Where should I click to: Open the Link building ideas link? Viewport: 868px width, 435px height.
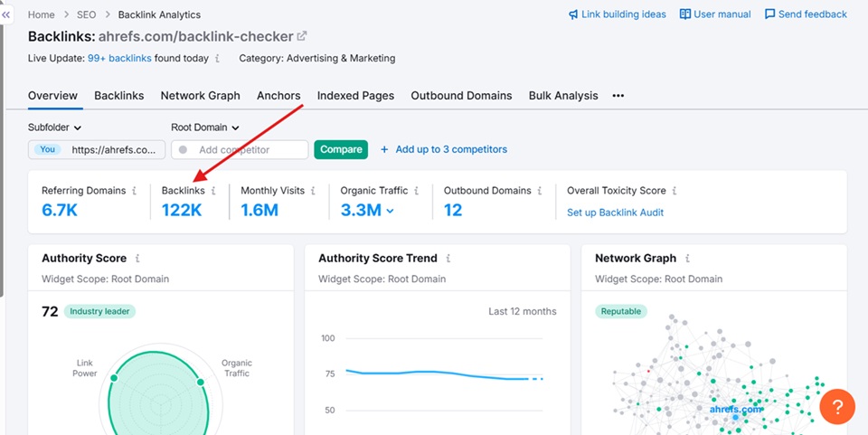(x=624, y=14)
